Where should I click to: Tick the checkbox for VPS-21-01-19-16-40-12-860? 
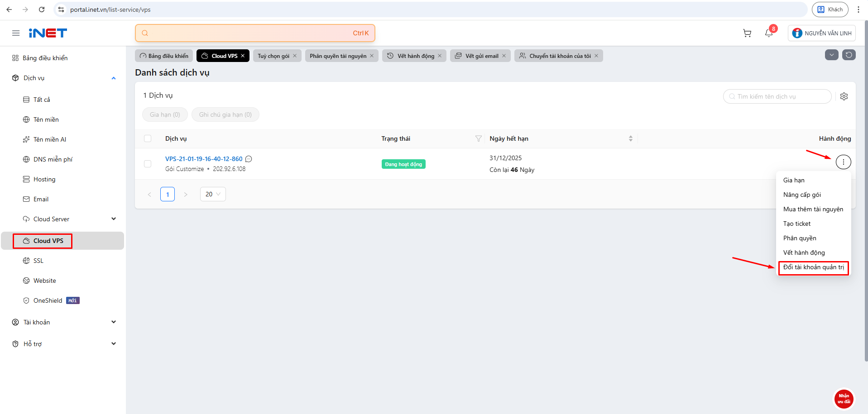tap(148, 164)
